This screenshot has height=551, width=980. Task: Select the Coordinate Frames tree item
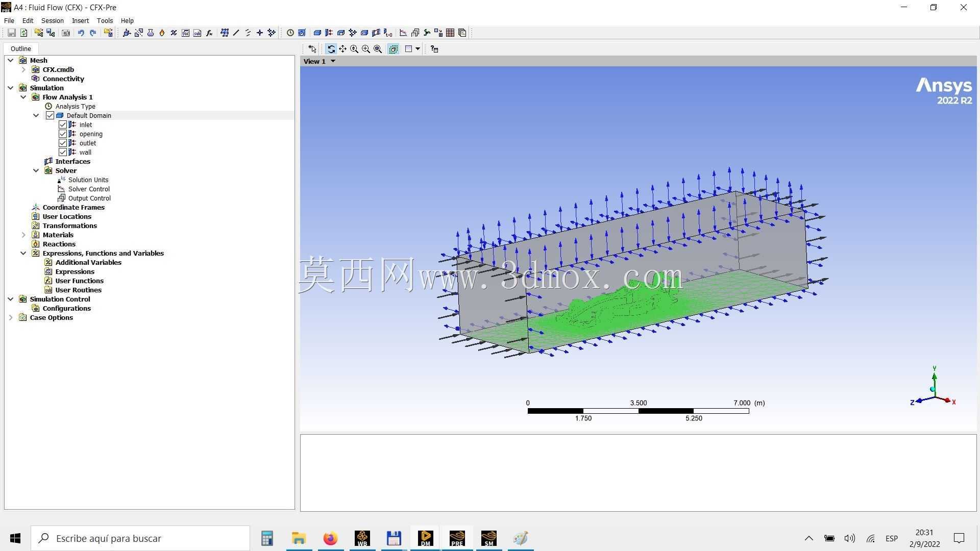click(x=73, y=207)
